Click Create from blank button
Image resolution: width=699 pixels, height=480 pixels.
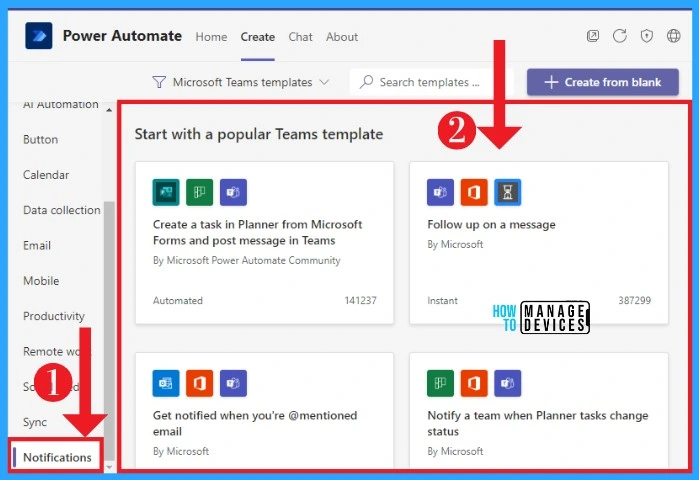(603, 82)
